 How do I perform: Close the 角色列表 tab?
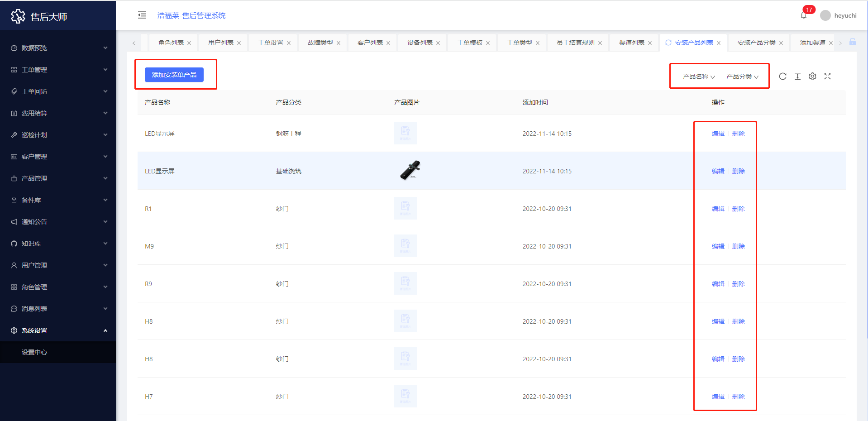tap(189, 43)
